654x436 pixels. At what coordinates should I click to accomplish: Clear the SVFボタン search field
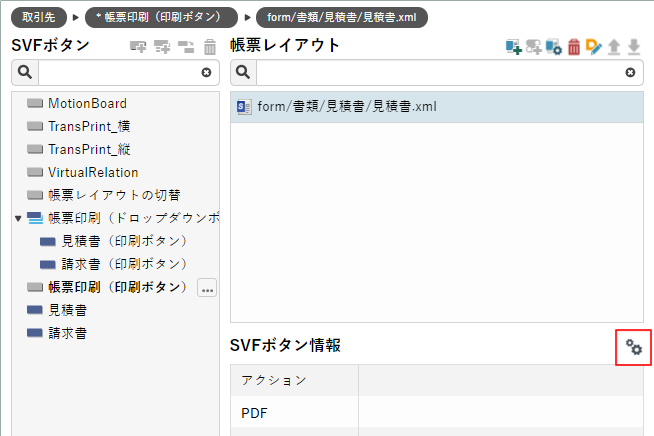[x=206, y=73]
